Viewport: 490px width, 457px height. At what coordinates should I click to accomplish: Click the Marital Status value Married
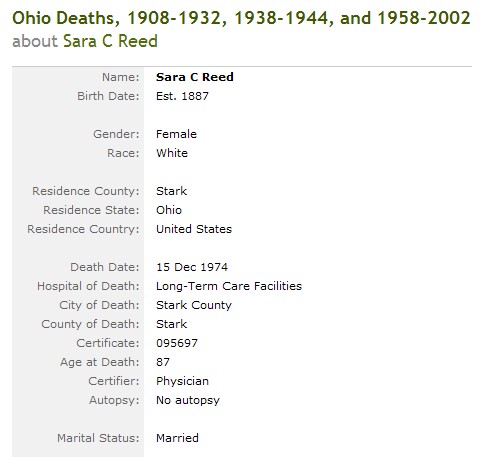click(x=177, y=438)
